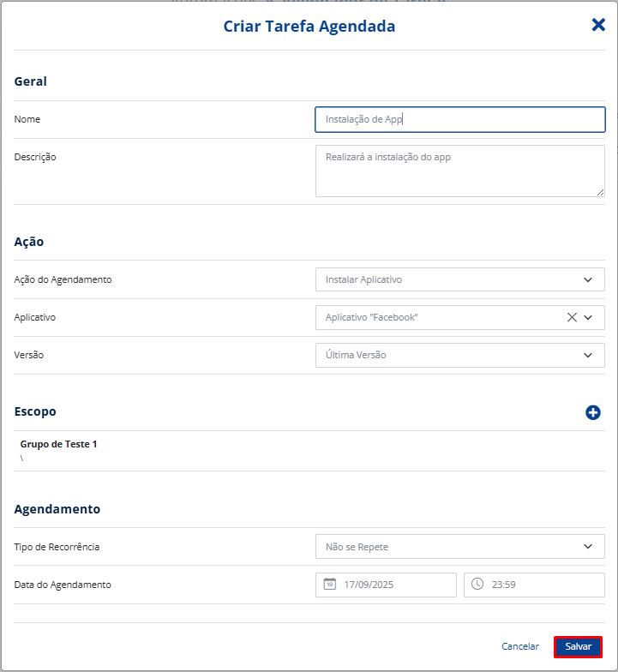This screenshot has width=618, height=672.
Task: Expand the Versão dropdown
Action: (x=588, y=355)
